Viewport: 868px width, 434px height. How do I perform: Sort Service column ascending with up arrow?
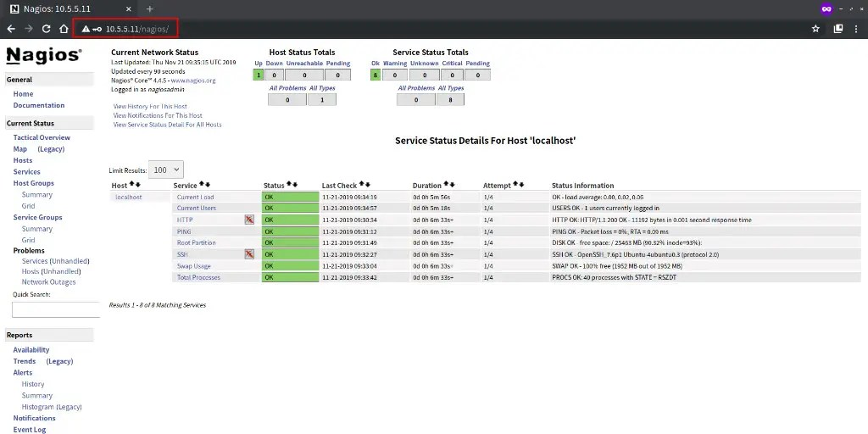point(202,184)
